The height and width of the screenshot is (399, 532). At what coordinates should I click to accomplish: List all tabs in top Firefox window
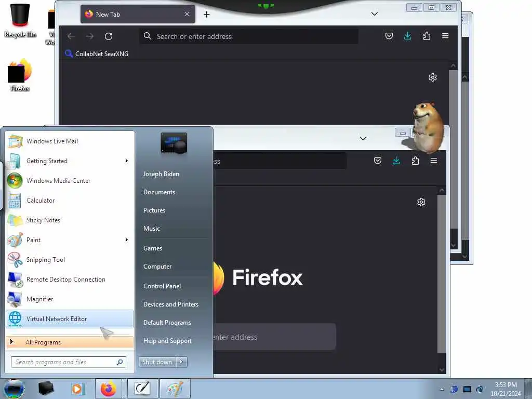(375, 14)
